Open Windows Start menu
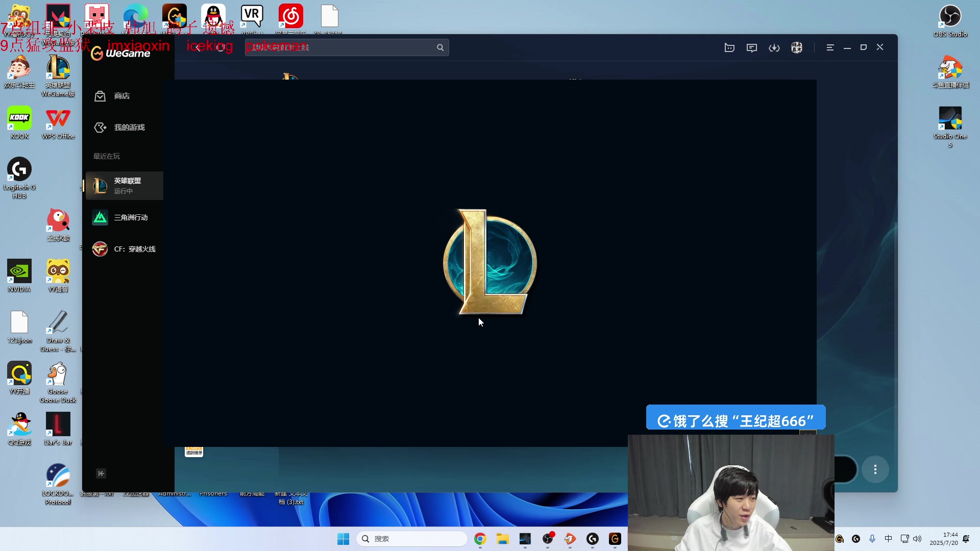980x551 pixels. click(x=343, y=539)
